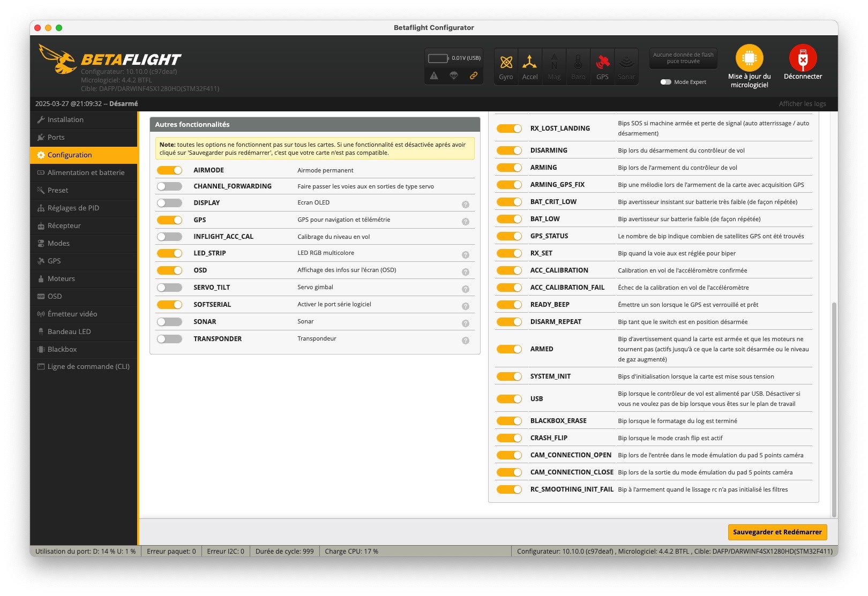Turn off LED_STRIP toggle
Viewport: 868px width, 596px height.
click(x=170, y=253)
